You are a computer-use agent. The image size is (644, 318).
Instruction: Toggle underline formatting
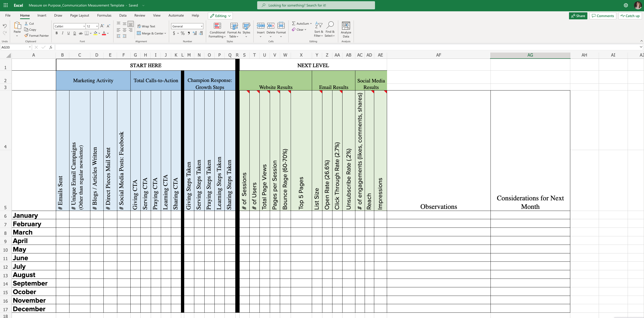click(68, 33)
